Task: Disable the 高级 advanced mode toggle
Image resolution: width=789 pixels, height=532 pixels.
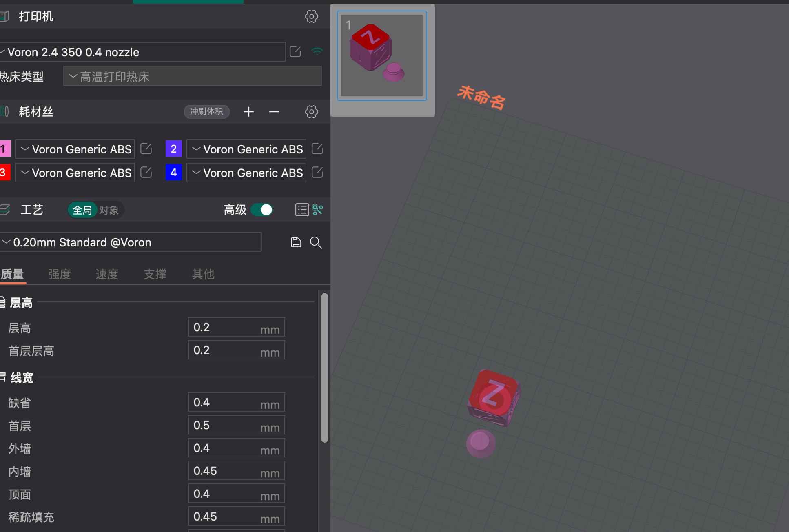Action: click(262, 210)
